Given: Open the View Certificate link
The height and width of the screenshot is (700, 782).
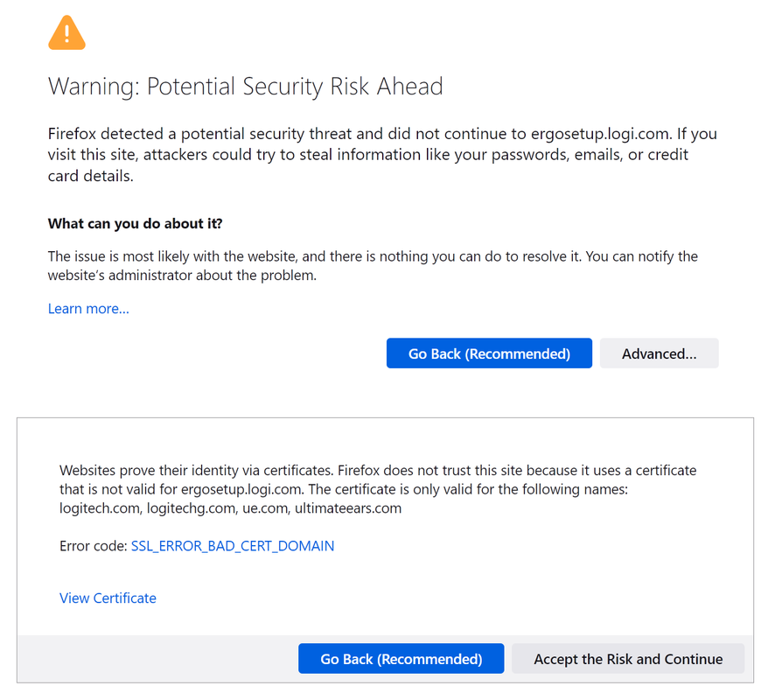Looking at the screenshot, I should pyautogui.click(x=108, y=598).
